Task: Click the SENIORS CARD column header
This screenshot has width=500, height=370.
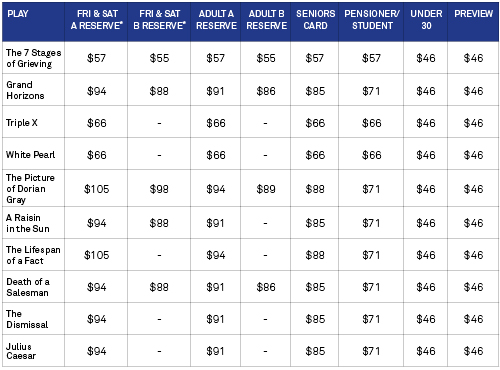Action: click(x=315, y=20)
